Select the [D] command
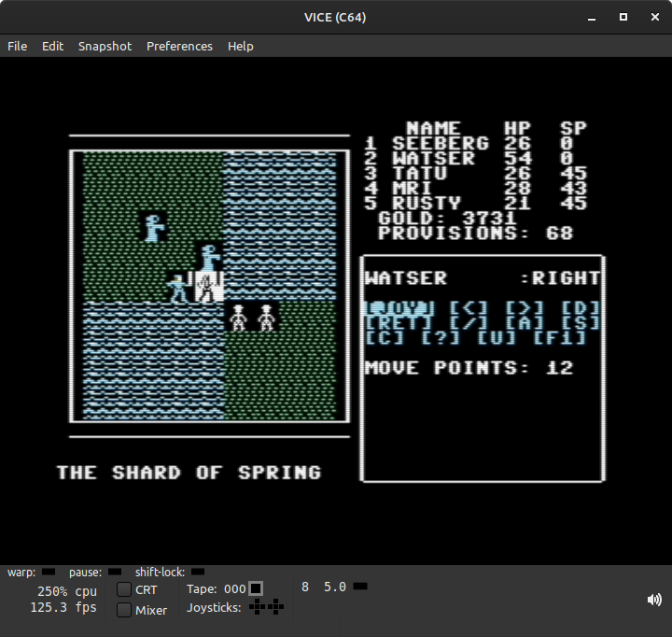 tap(581, 308)
